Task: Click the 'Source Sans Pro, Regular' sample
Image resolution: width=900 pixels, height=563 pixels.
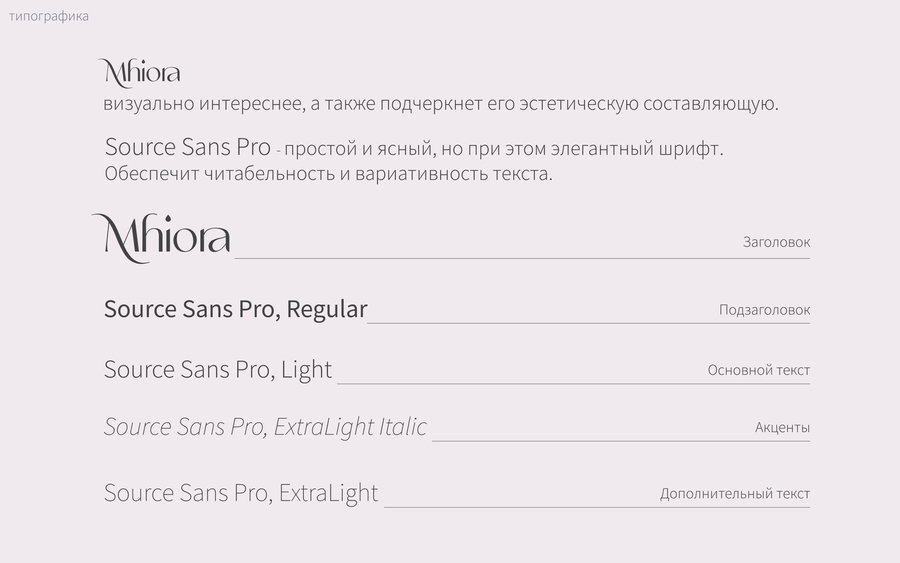Action: [x=235, y=309]
